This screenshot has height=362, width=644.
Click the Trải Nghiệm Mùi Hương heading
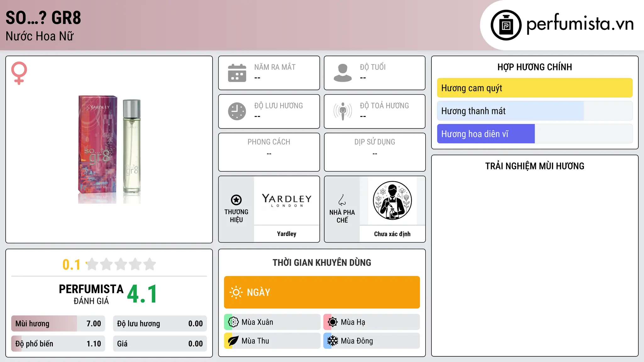tap(535, 166)
